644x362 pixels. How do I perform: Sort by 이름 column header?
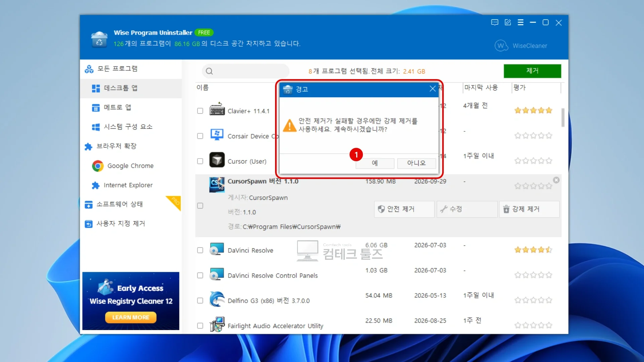[x=203, y=87]
